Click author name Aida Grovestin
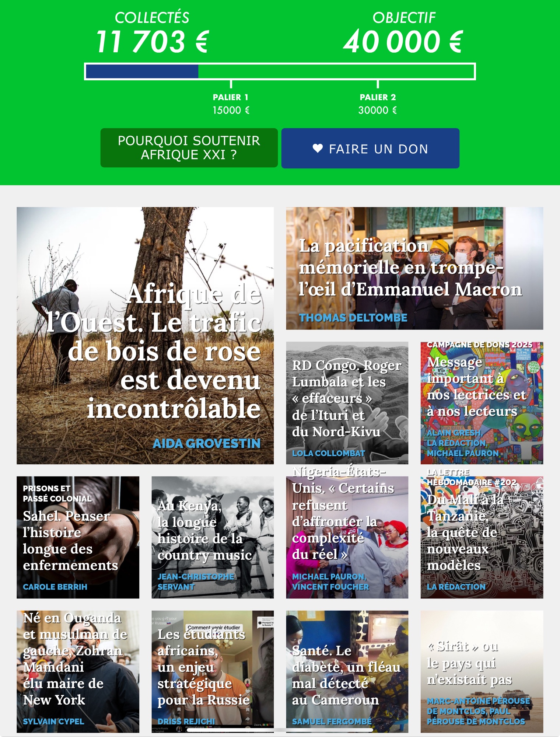This screenshot has width=560, height=737. [207, 443]
